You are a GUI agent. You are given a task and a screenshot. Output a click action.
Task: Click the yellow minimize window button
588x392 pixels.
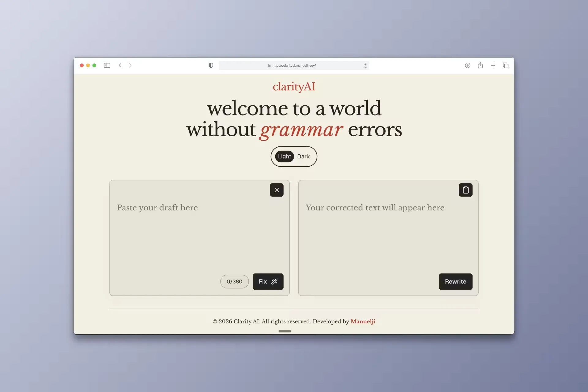point(88,66)
